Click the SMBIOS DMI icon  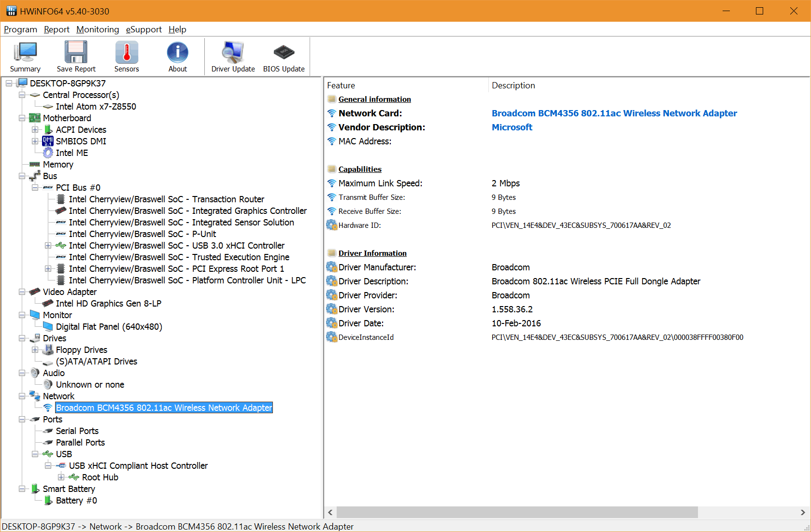click(x=48, y=141)
